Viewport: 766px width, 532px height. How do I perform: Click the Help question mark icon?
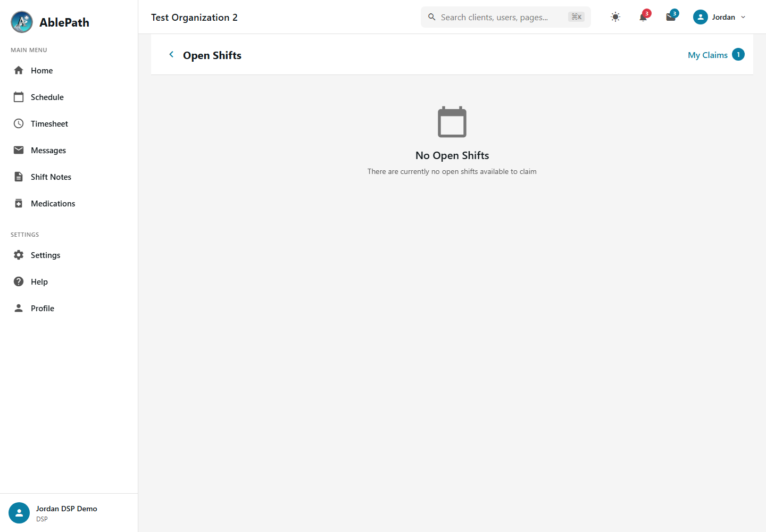point(19,281)
